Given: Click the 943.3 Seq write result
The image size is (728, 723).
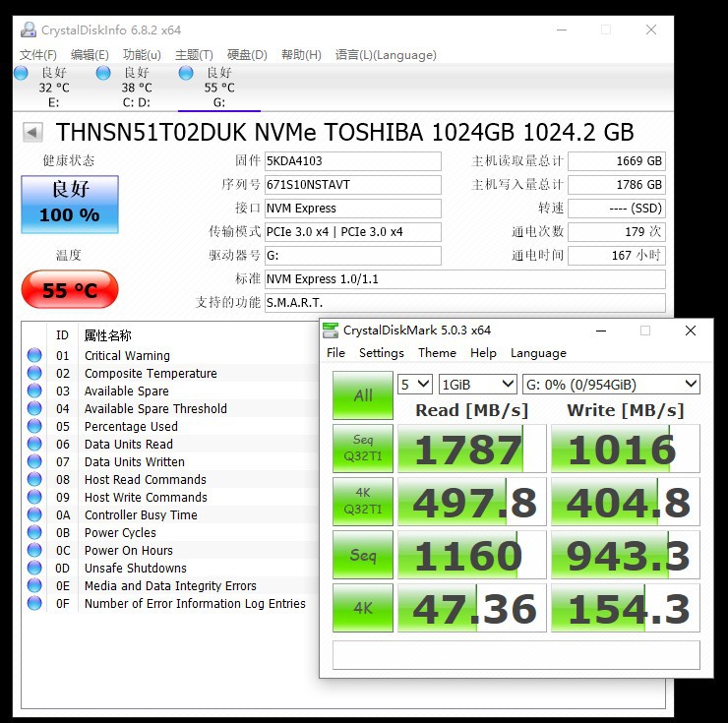Looking at the screenshot, I should [626, 555].
